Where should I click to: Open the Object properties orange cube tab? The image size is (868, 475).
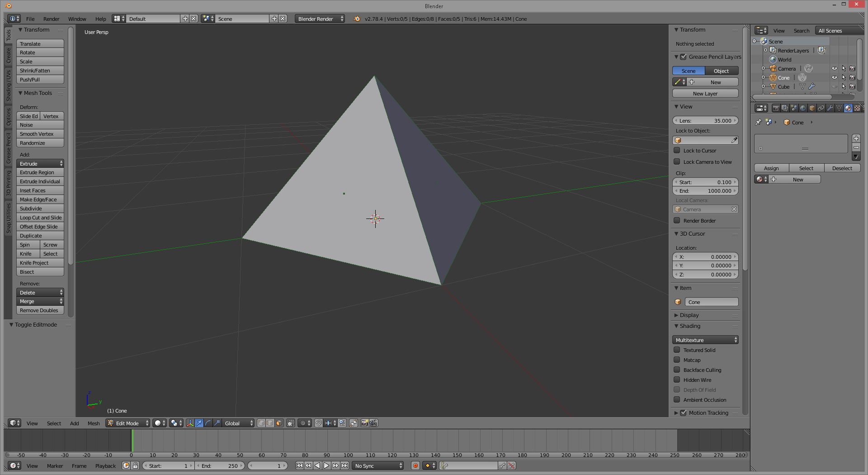(812, 108)
